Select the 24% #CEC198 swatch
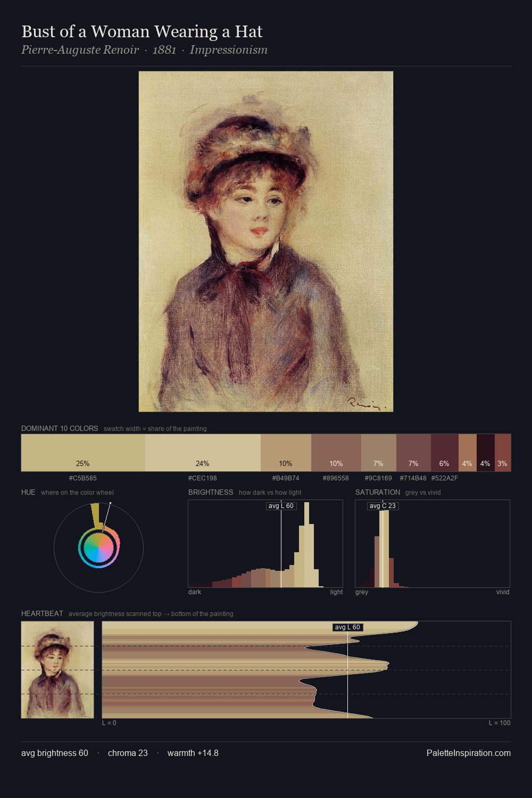 coord(203,453)
